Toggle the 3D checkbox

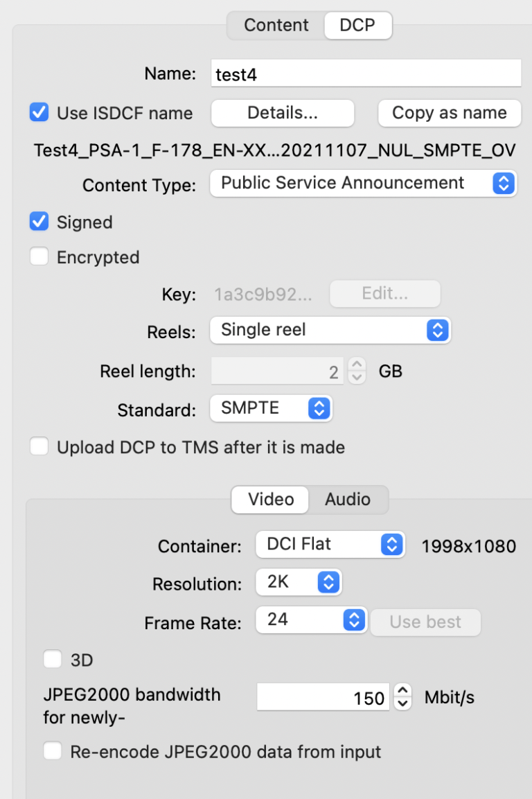(x=53, y=660)
